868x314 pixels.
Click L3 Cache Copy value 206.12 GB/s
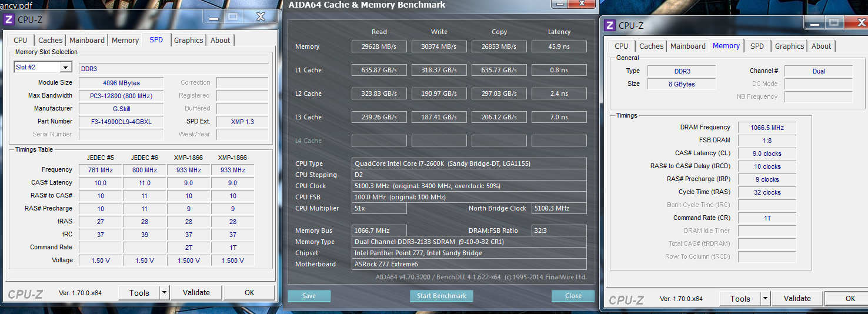[x=499, y=117]
